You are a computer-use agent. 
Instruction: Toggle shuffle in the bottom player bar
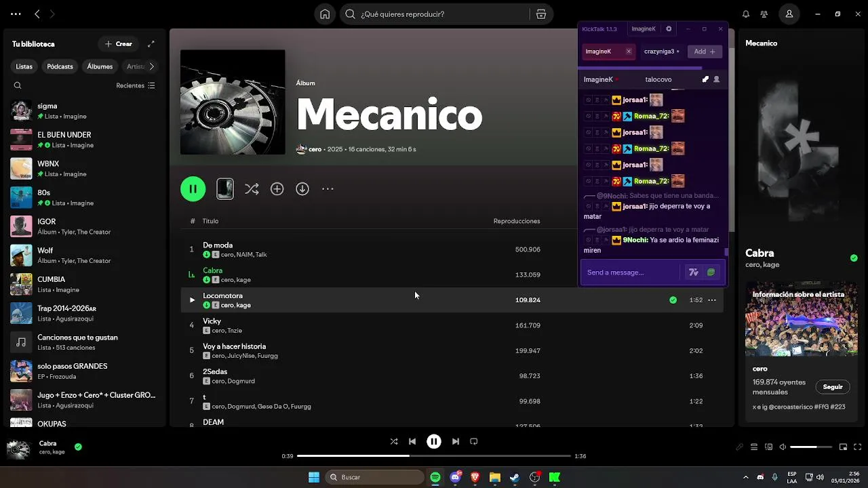(394, 441)
